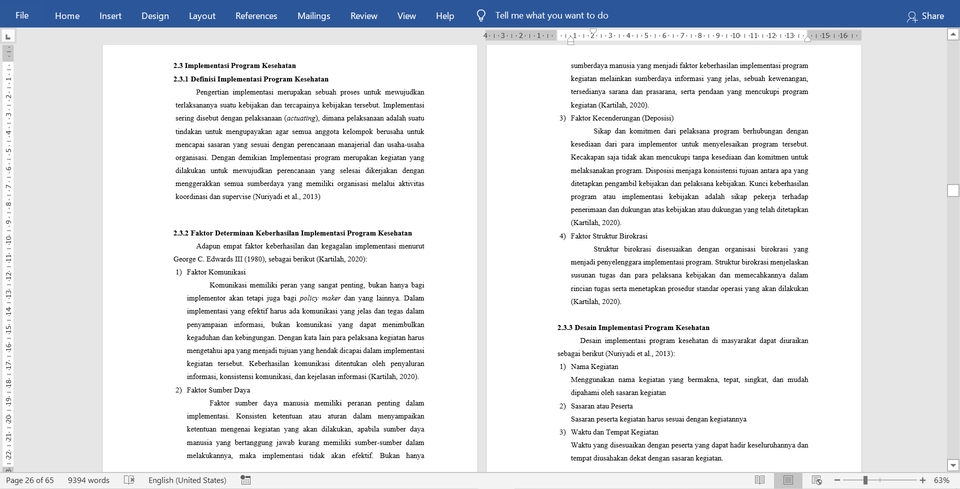Viewport: 960px width, 489px height.
Task: Switch to the Mailings tab
Action: [313, 16]
